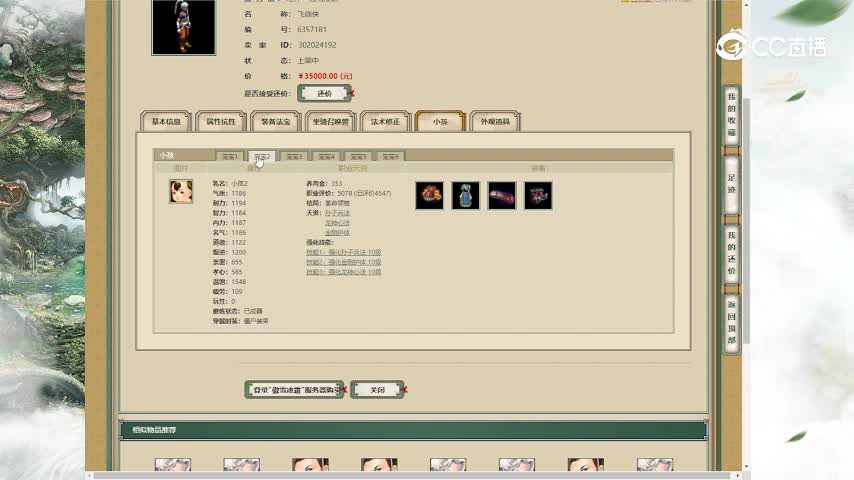Select the blue robe equipment icon

coord(466,195)
